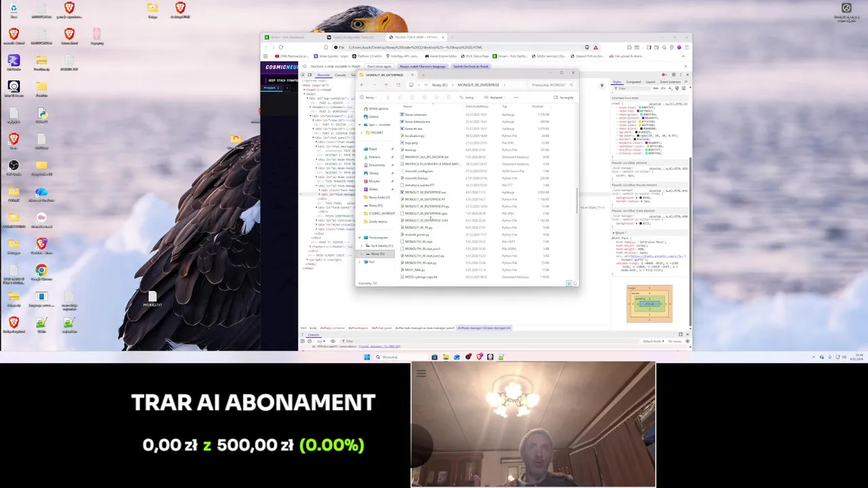Click the --neon-red color swatch

pos(638,111)
